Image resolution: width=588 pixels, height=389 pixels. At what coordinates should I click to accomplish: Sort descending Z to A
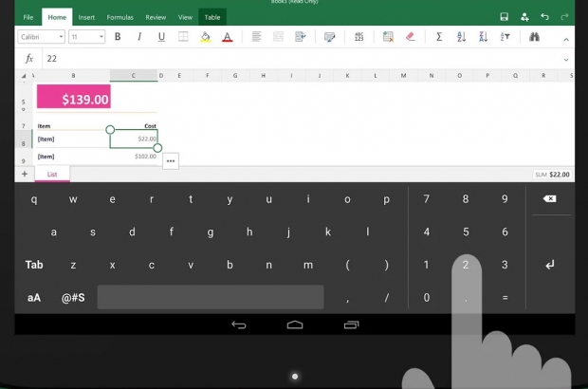(483, 36)
